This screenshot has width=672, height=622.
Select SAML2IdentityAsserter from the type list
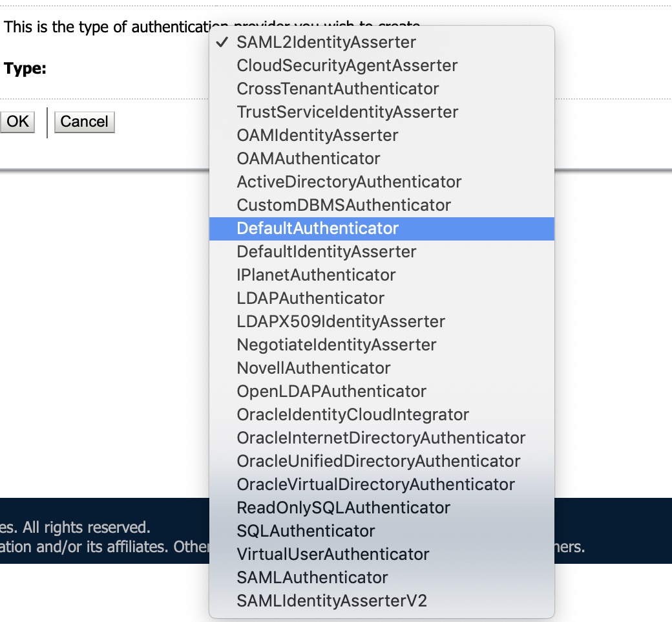pyautogui.click(x=381, y=42)
